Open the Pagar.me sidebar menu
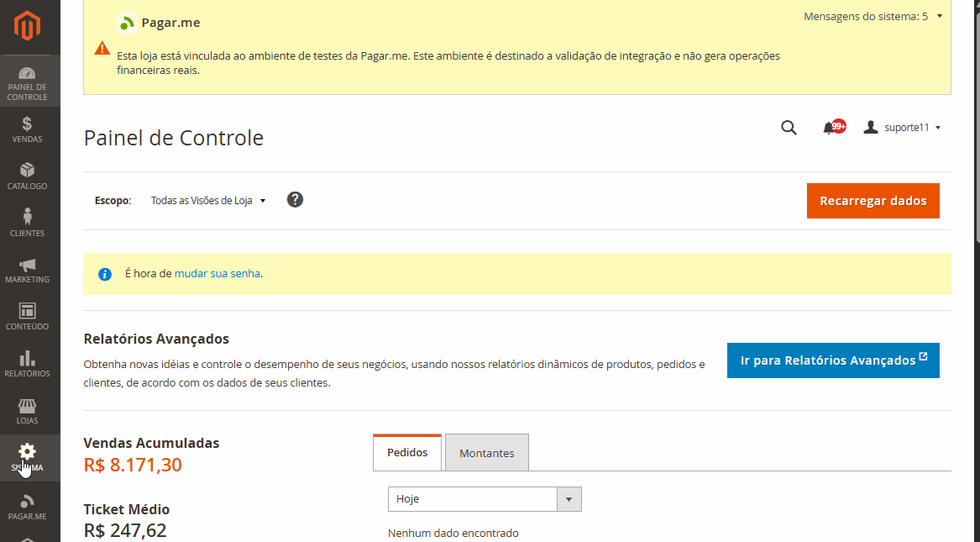Image resolution: width=980 pixels, height=542 pixels. (x=28, y=507)
